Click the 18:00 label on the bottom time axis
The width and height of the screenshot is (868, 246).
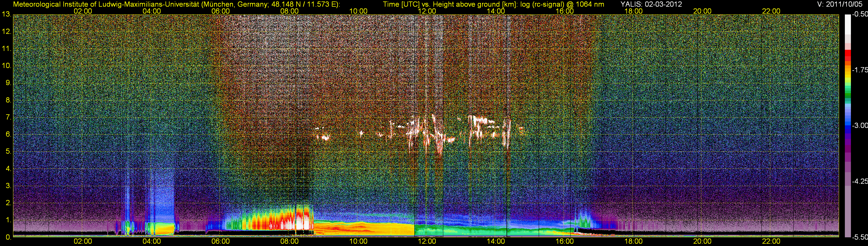pos(633,241)
